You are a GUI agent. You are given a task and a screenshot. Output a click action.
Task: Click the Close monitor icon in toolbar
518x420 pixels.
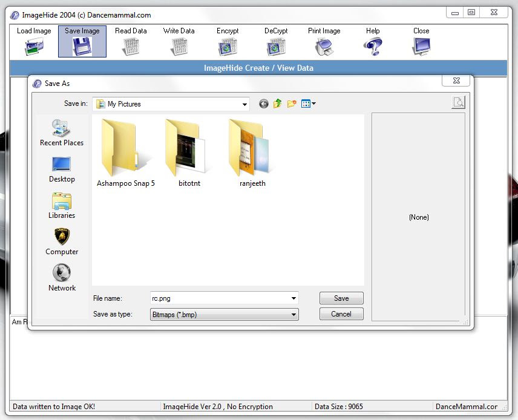coord(421,47)
